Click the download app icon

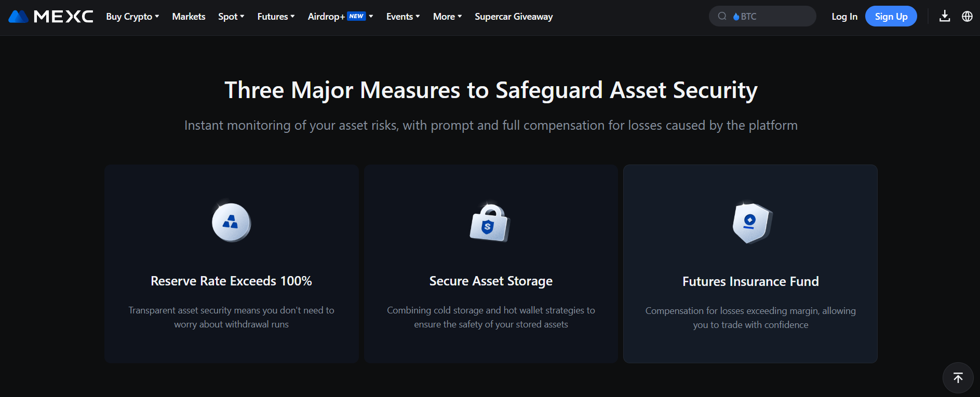945,16
